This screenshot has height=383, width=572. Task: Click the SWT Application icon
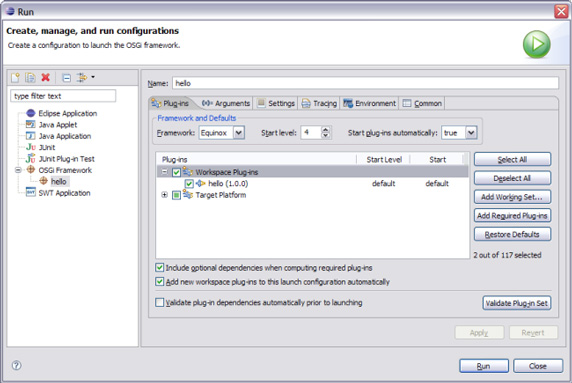pos(31,193)
